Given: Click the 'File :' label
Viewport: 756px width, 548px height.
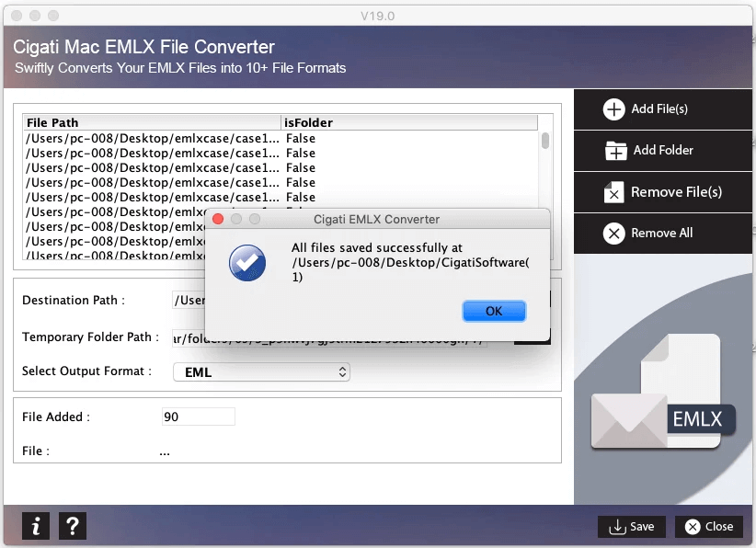Looking at the screenshot, I should (36, 451).
